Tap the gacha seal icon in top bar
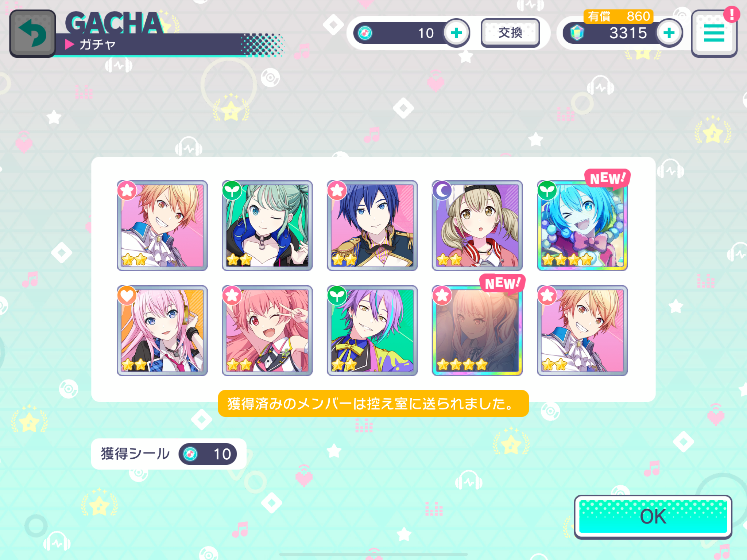This screenshot has height=560, width=747. click(x=365, y=33)
